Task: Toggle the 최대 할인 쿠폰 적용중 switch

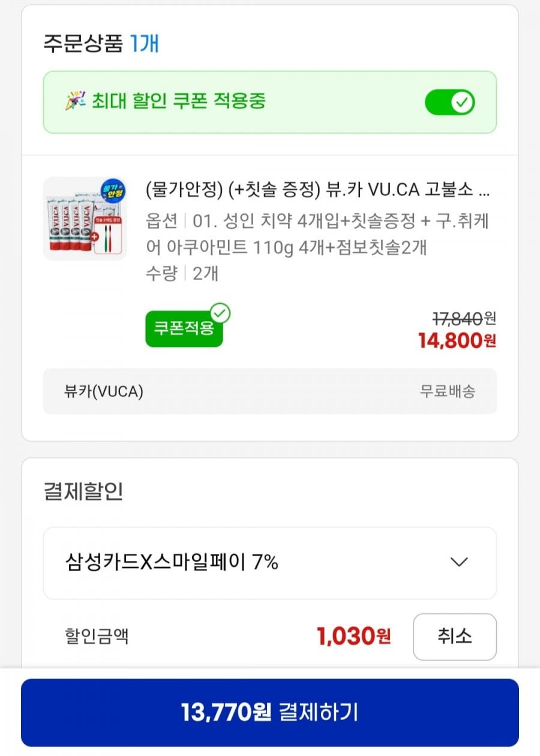Action: (449, 103)
